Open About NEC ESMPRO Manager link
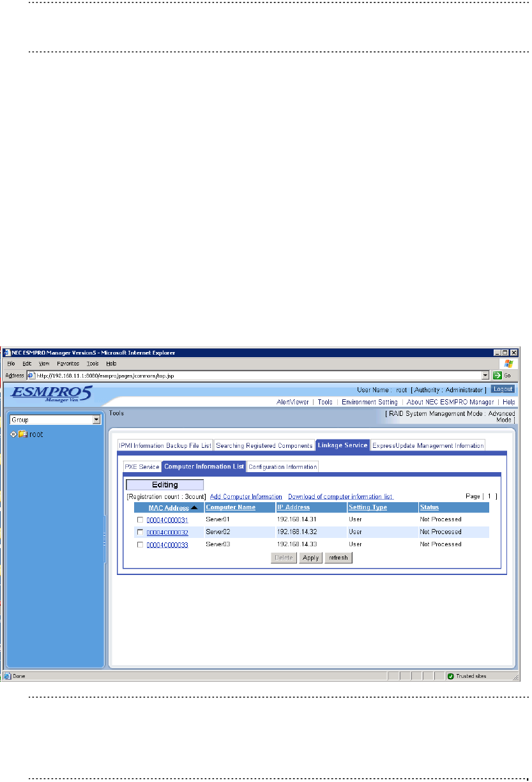532x782 pixels. click(x=450, y=402)
